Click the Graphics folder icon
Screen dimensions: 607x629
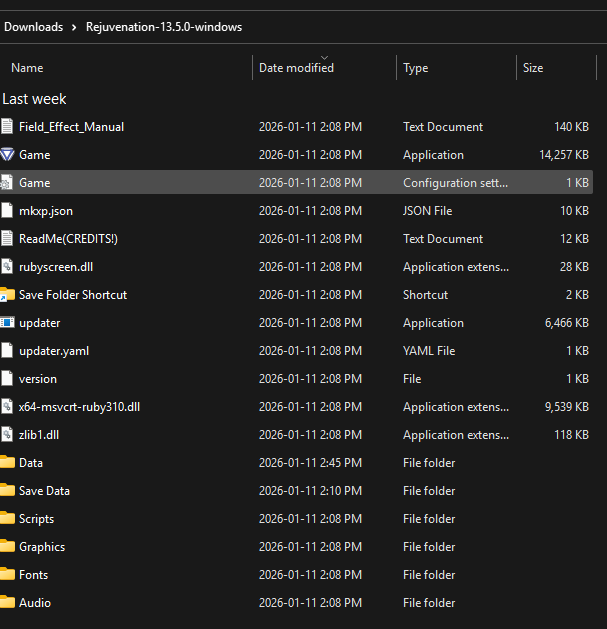point(8,547)
